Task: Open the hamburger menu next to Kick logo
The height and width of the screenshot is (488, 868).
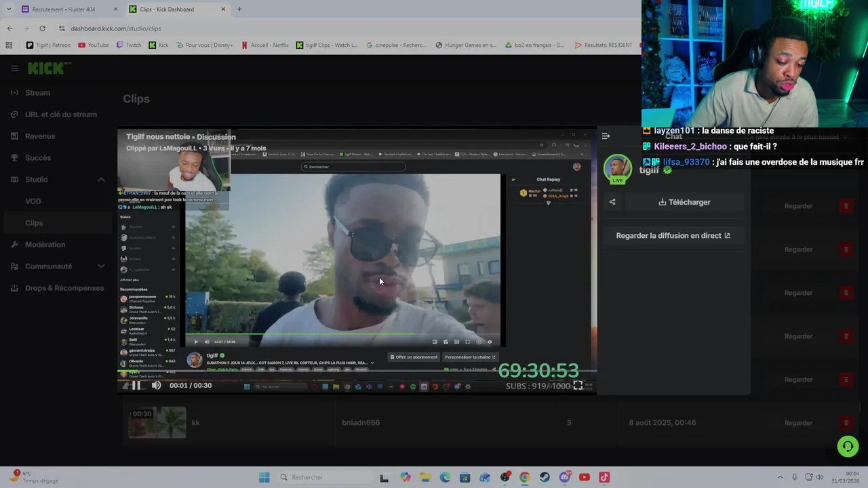Action: point(14,68)
